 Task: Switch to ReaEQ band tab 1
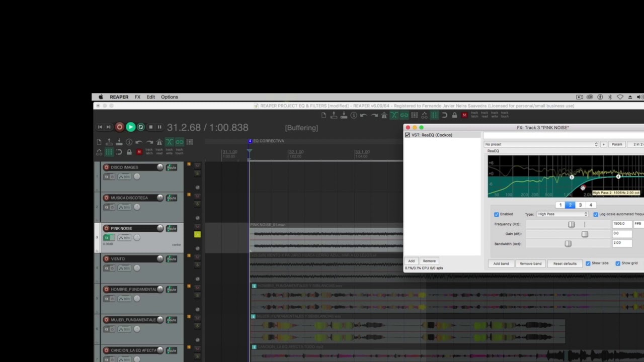point(560,205)
